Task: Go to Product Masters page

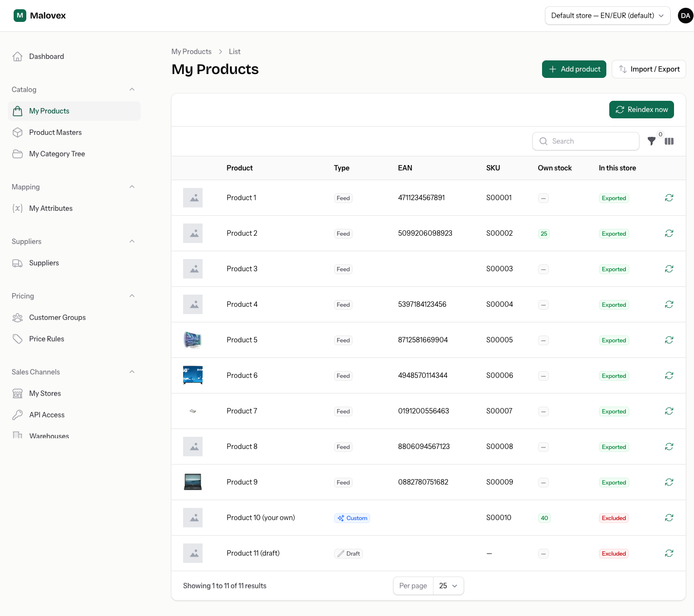Action: click(x=74, y=132)
